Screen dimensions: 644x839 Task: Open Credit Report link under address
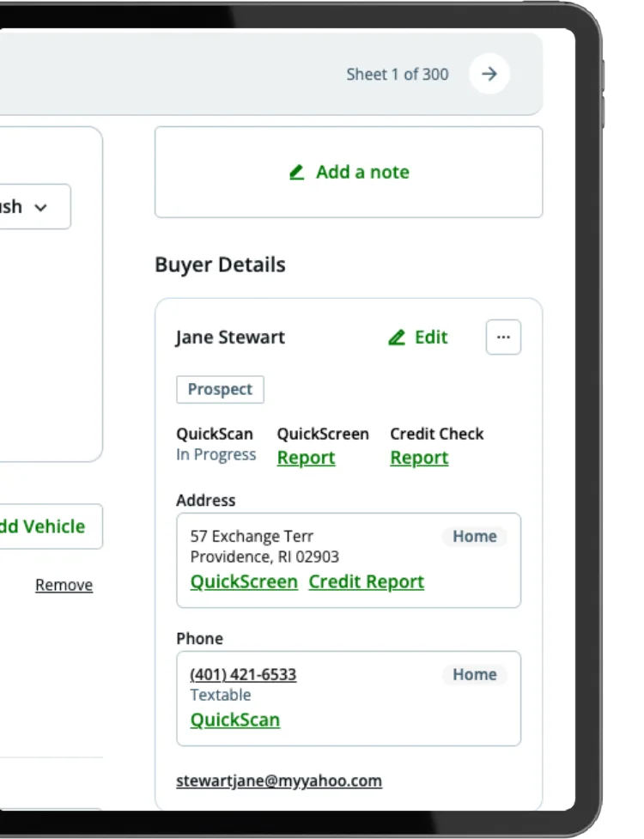click(x=367, y=581)
